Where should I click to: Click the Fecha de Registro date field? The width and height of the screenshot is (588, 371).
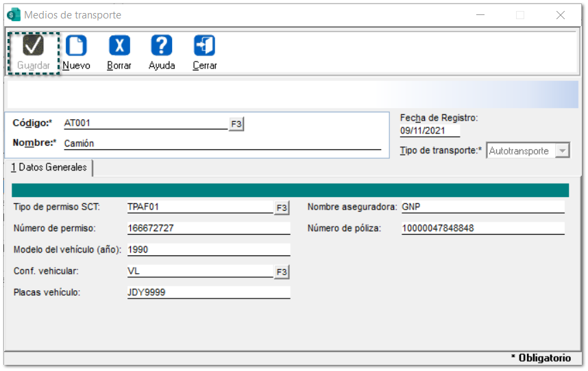(x=430, y=130)
